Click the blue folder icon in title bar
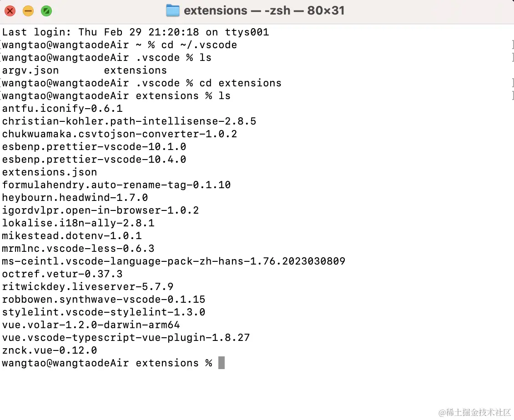Viewport: 514px width, 420px height. point(173,10)
